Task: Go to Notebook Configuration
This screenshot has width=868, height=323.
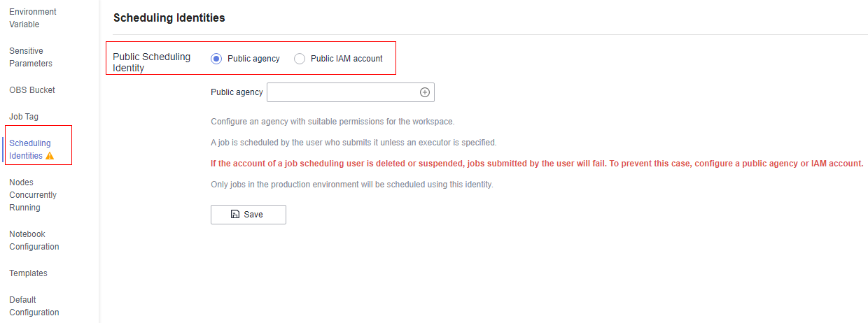Action: [x=34, y=241]
